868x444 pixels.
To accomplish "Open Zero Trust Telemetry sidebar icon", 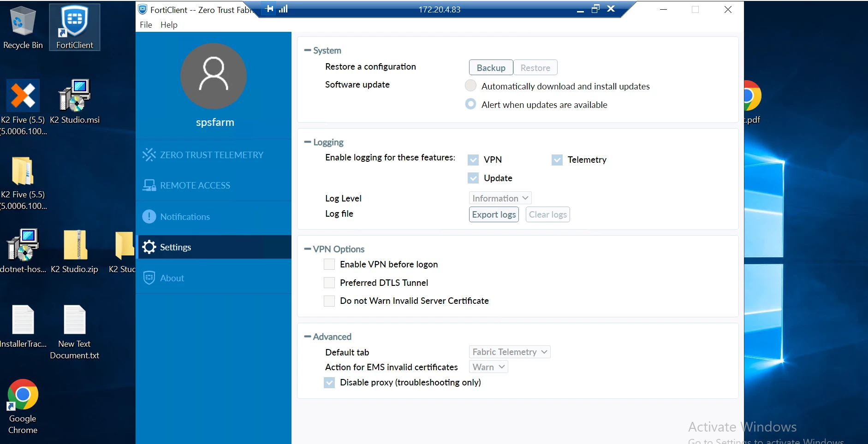I will point(149,155).
